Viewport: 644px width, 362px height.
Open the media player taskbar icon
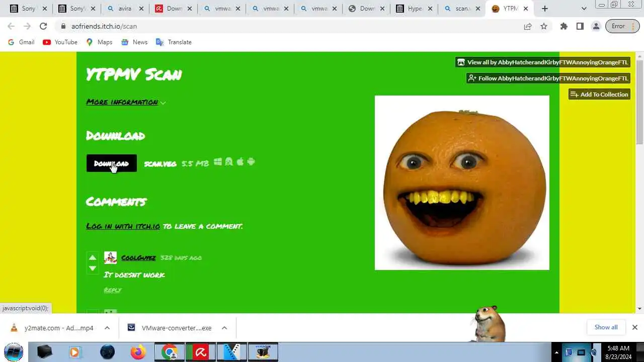click(75, 352)
